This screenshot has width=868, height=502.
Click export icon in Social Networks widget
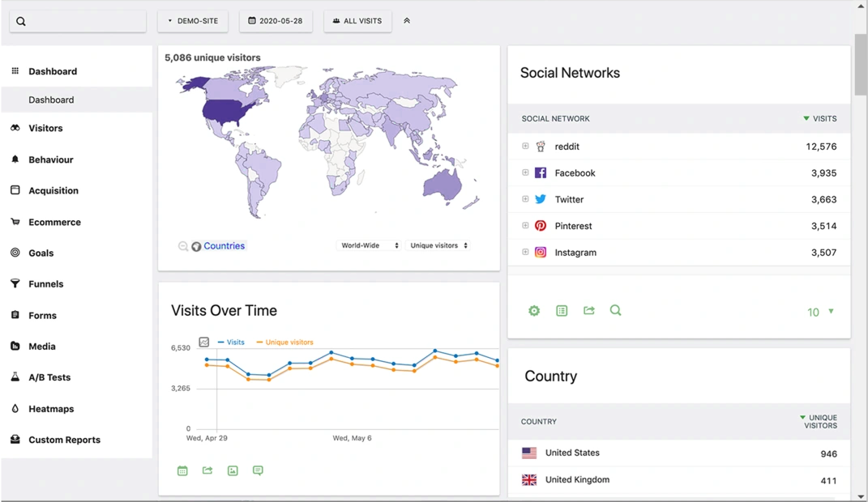coord(589,311)
